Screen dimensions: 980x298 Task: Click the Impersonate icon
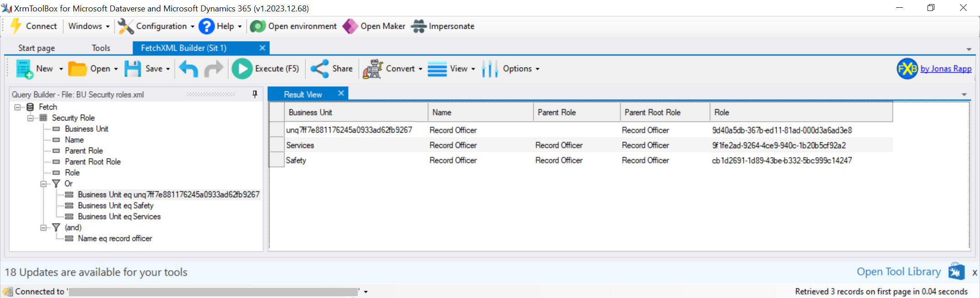[418, 26]
